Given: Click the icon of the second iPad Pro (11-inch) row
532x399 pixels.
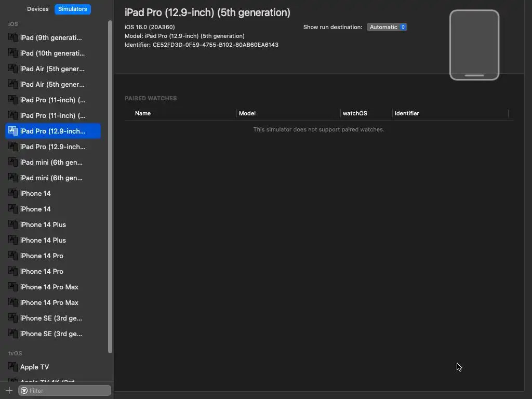Looking at the screenshot, I should coord(13,115).
